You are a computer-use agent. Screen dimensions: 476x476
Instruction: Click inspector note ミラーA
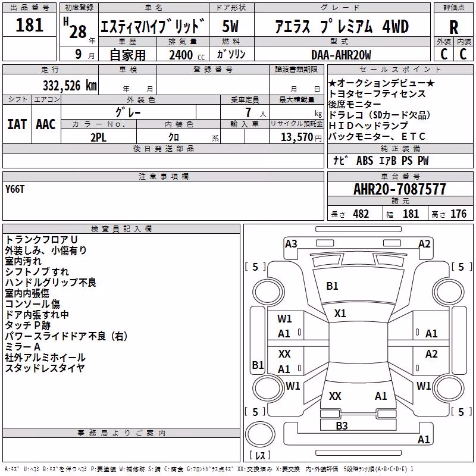pos(23,347)
